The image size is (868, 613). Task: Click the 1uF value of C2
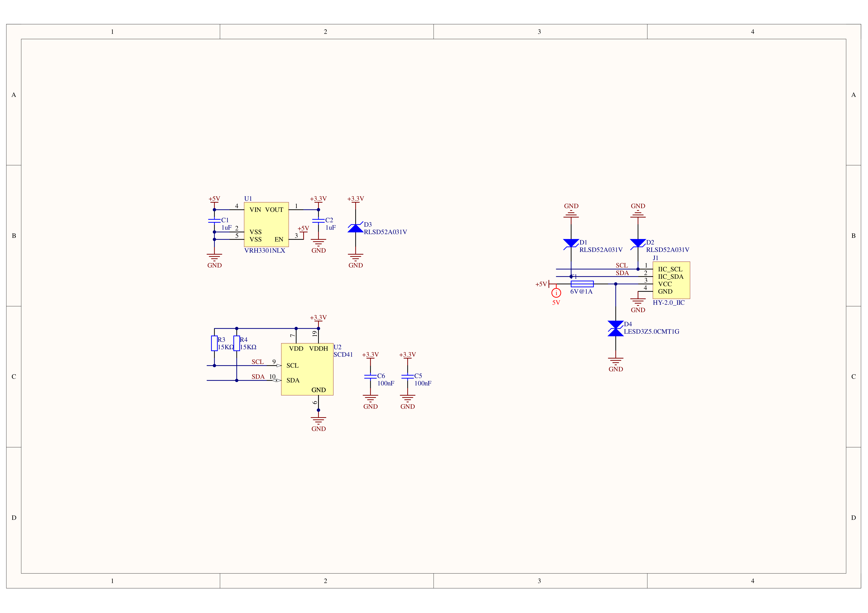[330, 228]
